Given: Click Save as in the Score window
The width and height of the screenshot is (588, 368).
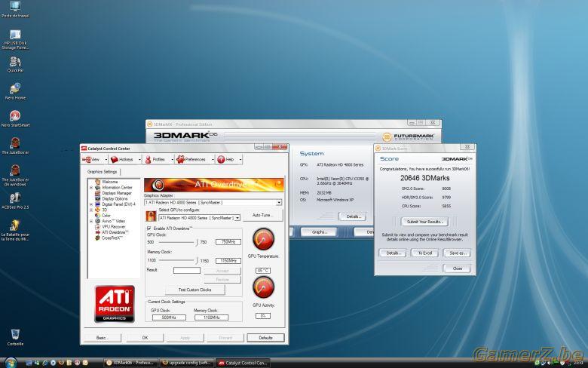Looking at the screenshot, I should pos(457,253).
